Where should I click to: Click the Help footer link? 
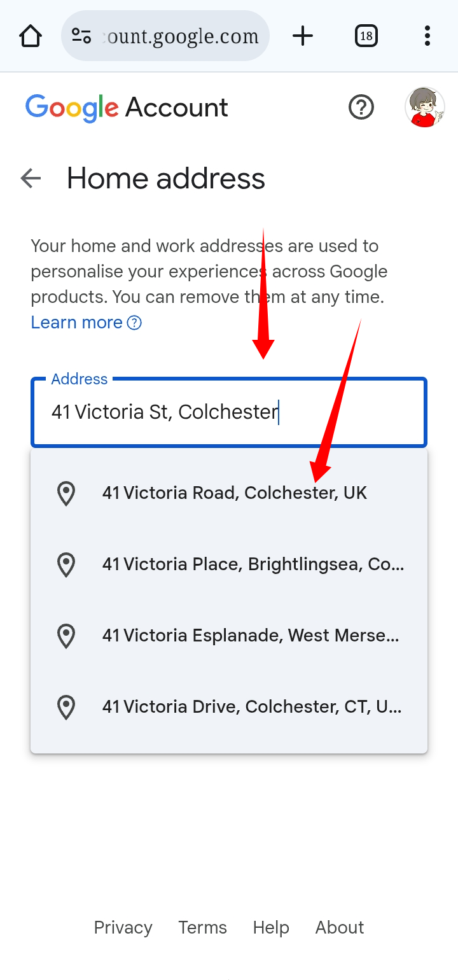(271, 928)
